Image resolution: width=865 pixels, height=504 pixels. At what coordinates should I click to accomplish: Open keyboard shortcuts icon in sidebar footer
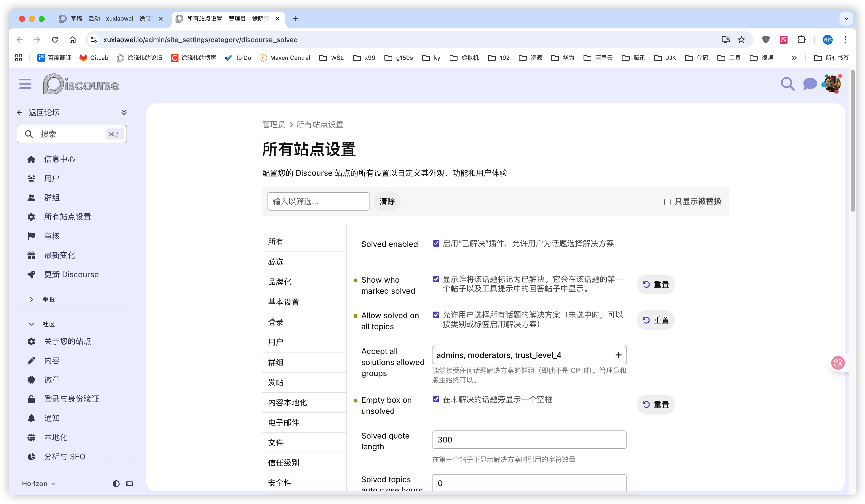click(x=129, y=483)
